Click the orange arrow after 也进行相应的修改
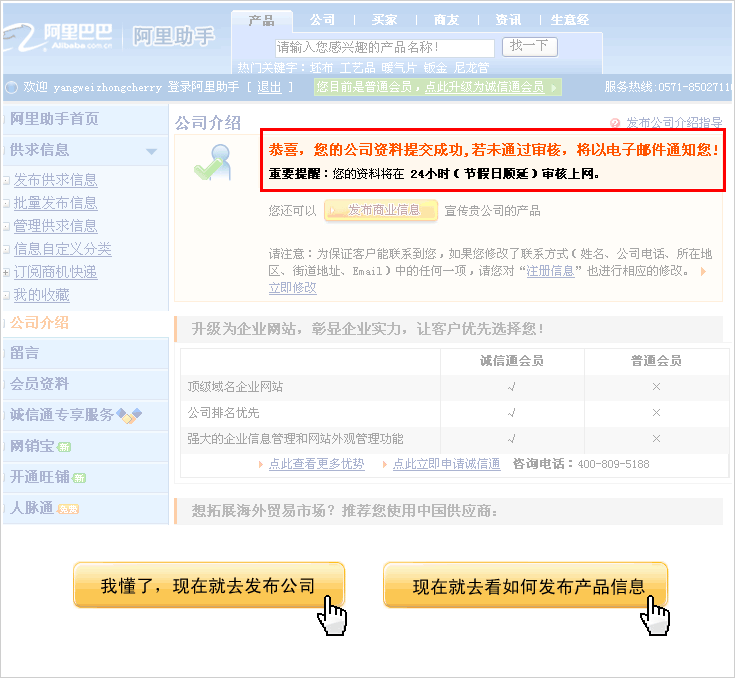The height and width of the screenshot is (678, 735). tap(703, 271)
